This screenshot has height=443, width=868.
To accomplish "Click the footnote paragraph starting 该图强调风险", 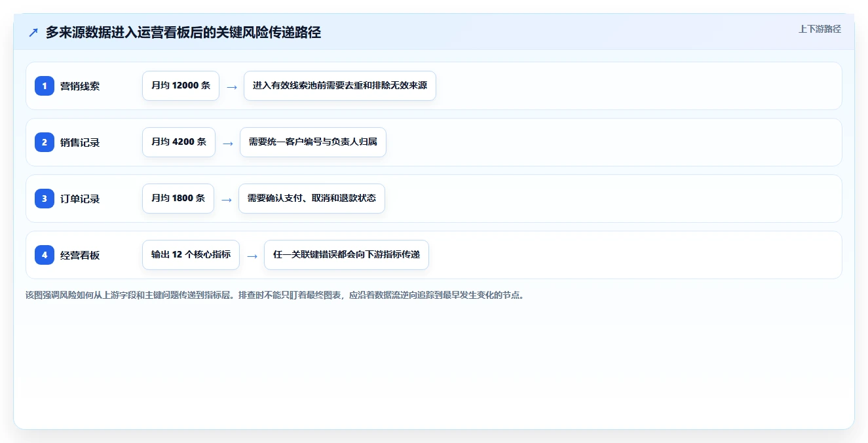I will (274, 295).
